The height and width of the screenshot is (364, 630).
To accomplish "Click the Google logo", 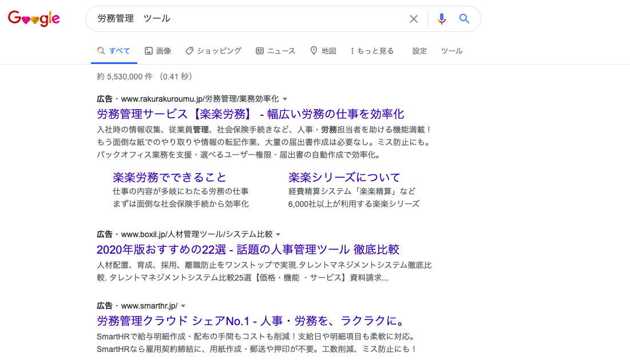I will (33, 18).
